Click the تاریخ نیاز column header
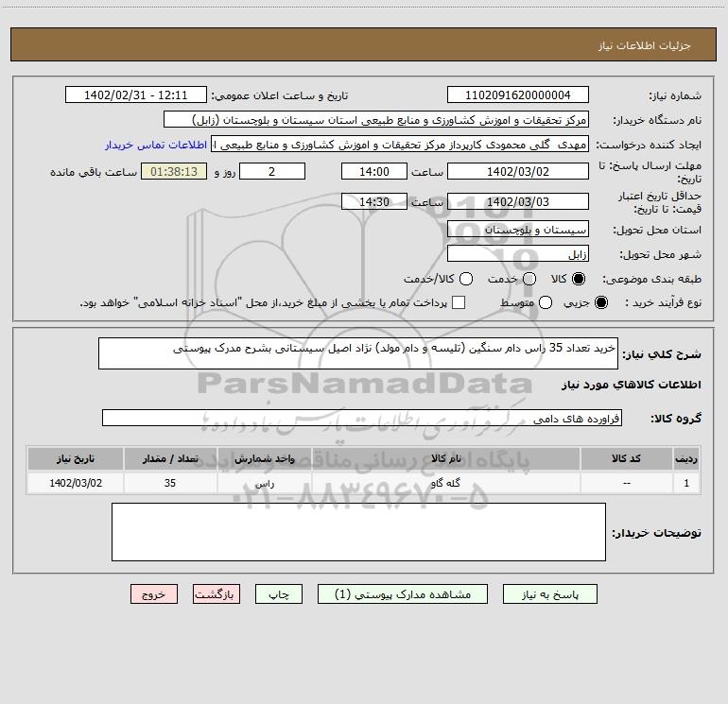Image resolution: width=728 pixels, height=704 pixels. click(x=76, y=458)
